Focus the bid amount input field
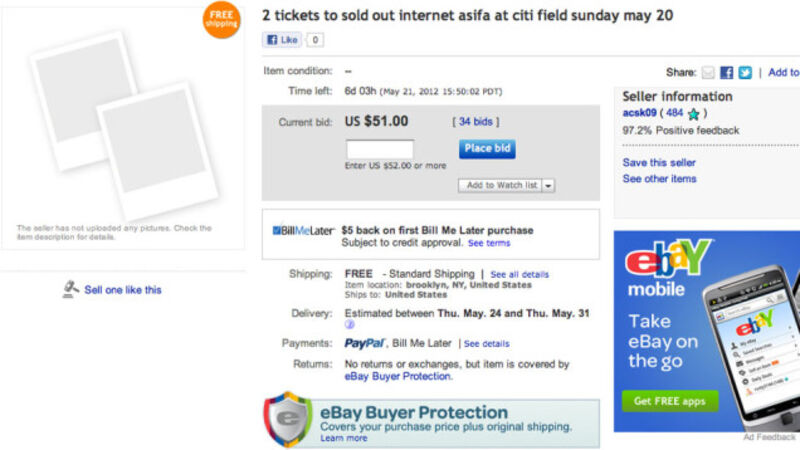 coord(379,149)
